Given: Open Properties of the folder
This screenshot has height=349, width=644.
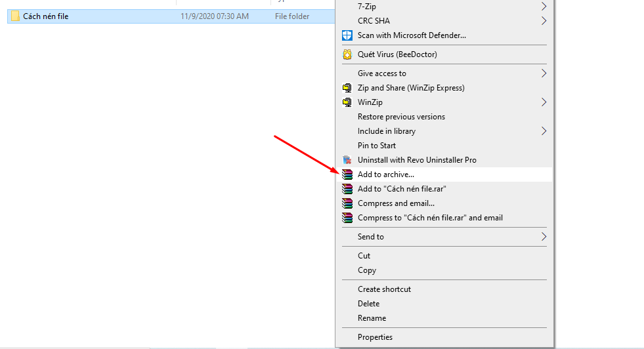Looking at the screenshot, I should click(375, 337).
